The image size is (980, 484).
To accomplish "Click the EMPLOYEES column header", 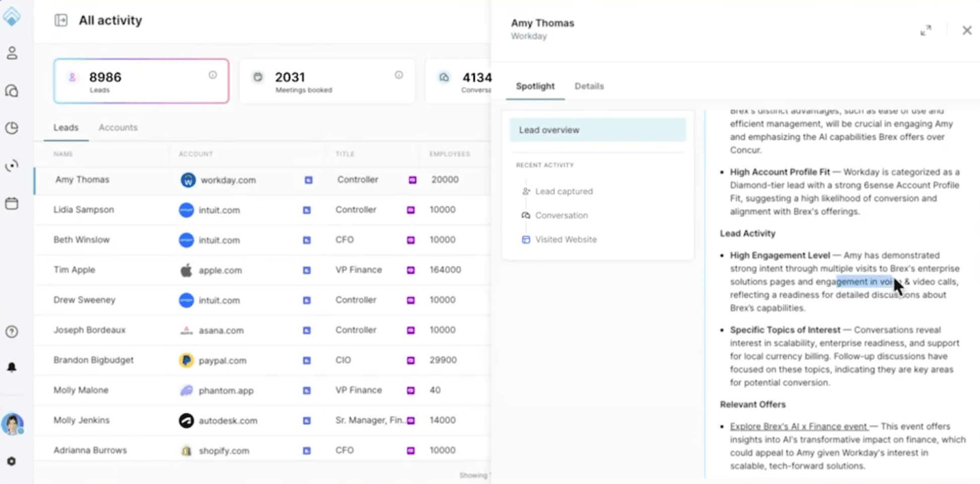I will pyautogui.click(x=450, y=154).
